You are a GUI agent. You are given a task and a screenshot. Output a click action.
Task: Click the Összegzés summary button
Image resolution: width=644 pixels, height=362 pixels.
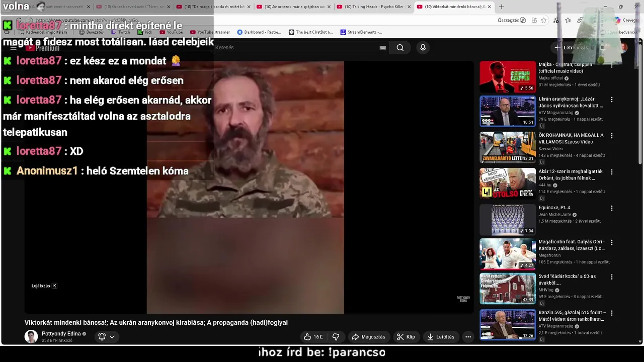[511, 20]
